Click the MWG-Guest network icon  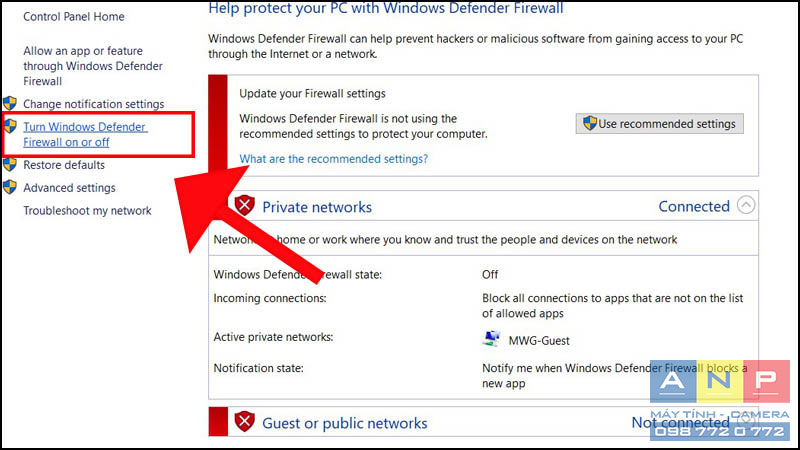(x=491, y=339)
